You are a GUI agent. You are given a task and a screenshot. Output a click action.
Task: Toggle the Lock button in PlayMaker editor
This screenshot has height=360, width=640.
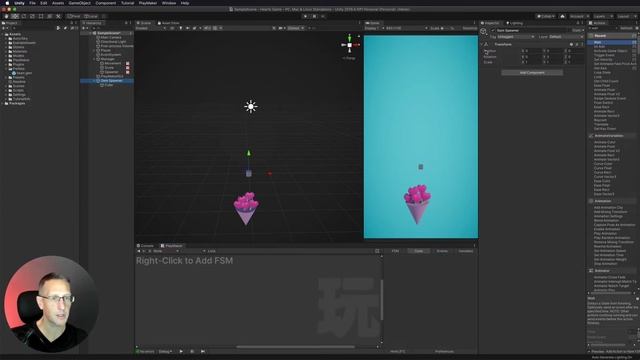pyautogui.click(x=211, y=251)
